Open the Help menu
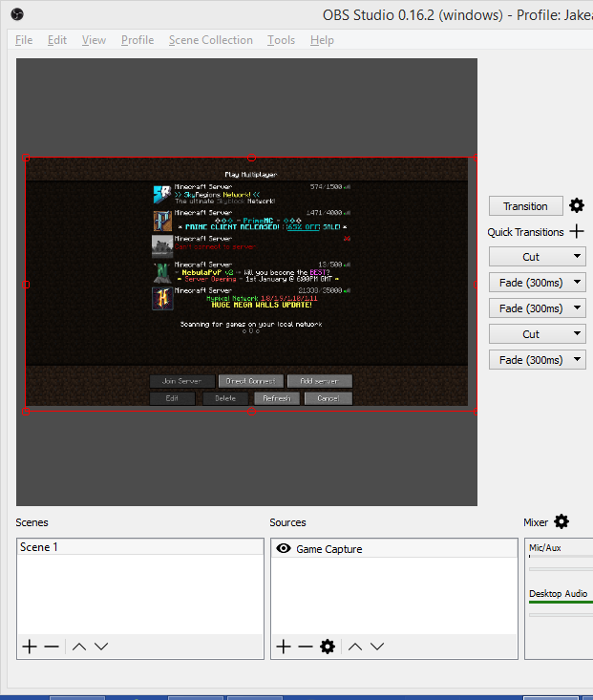593x700 pixels. click(322, 40)
